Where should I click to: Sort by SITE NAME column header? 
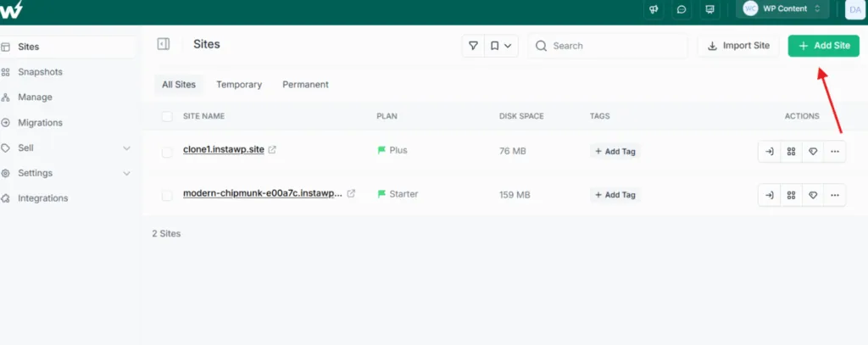click(x=203, y=116)
